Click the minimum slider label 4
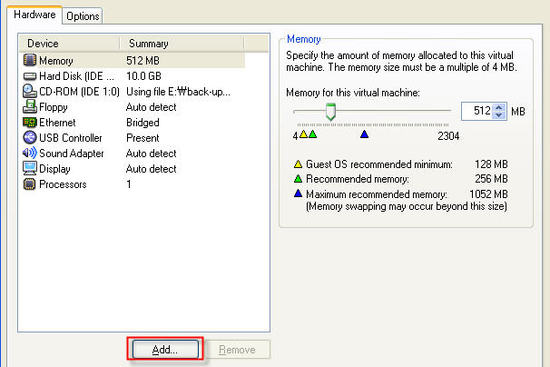This screenshot has height=367, width=550. pos(295,136)
